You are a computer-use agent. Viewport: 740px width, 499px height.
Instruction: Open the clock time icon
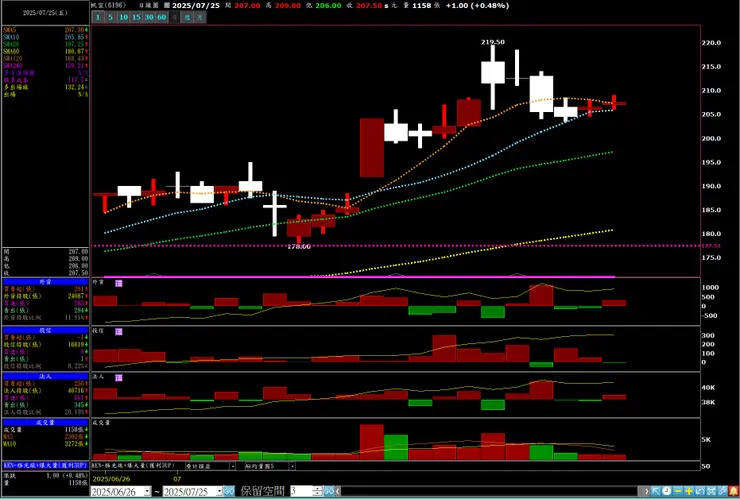tap(666, 491)
